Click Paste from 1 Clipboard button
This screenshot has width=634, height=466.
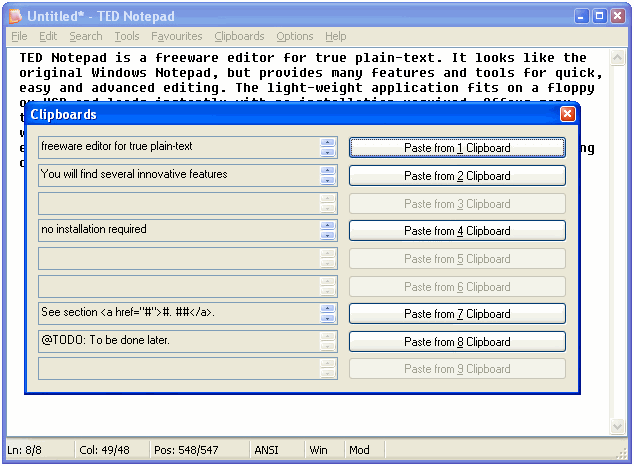pos(457,148)
